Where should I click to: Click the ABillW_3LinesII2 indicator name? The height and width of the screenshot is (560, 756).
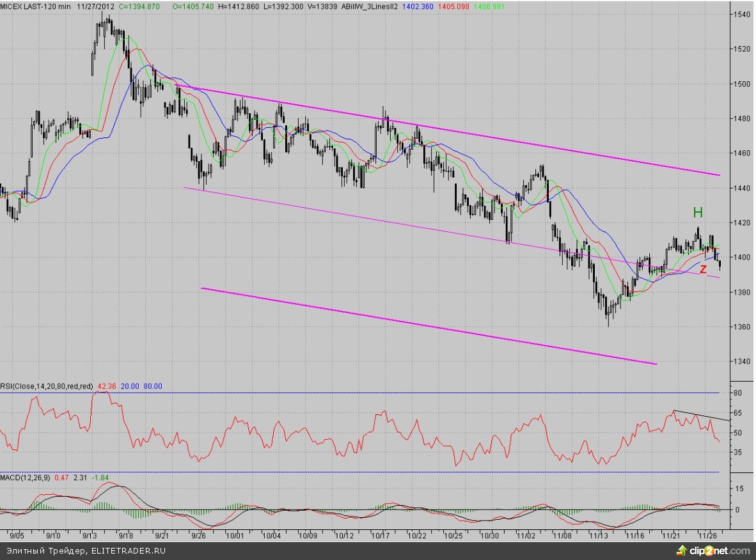click(370, 4)
